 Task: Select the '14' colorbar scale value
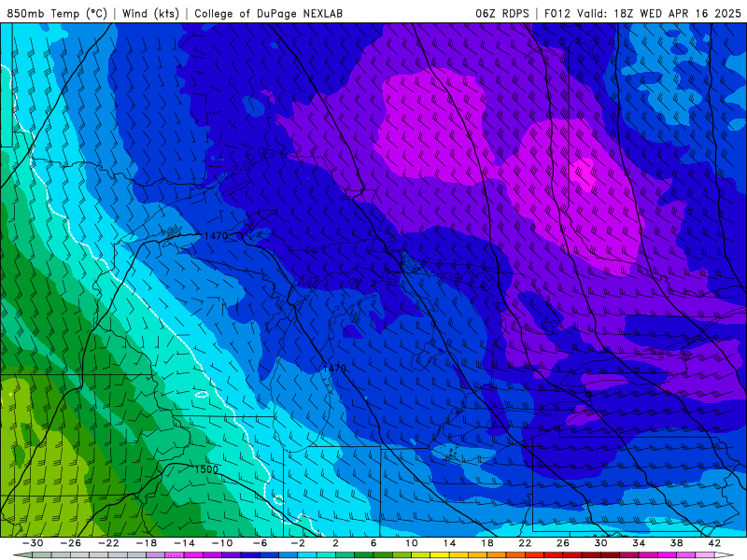coord(449,543)
